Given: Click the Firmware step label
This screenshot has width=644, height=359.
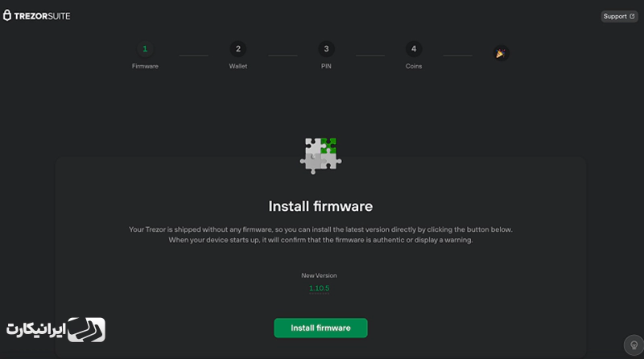Looking at the screenshot, I should [x=145, y=66].
